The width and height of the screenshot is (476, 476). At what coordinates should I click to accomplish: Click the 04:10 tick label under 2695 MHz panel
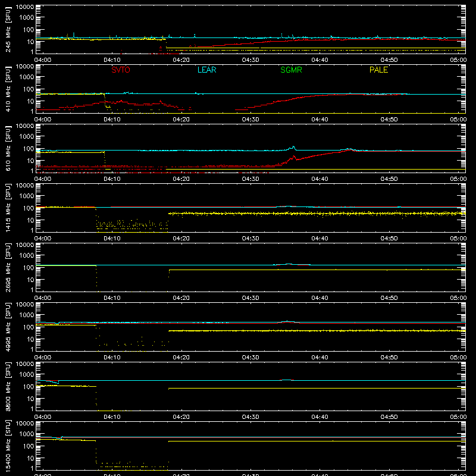(112, 298)
